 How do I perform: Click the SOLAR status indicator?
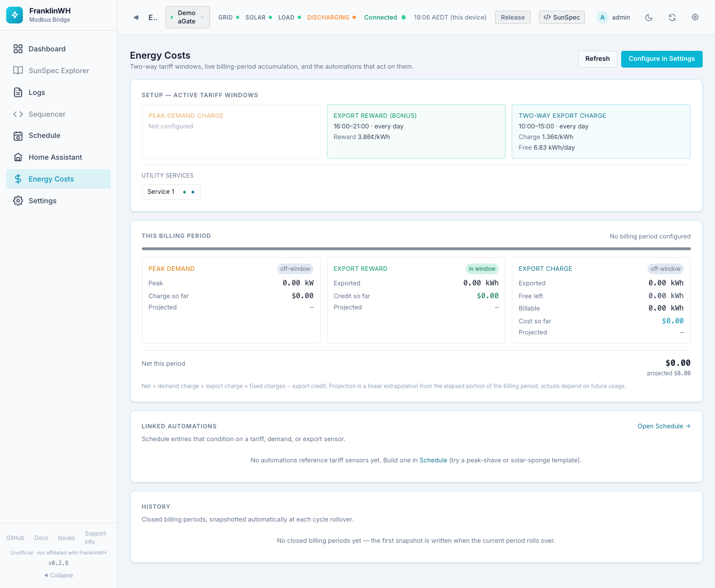click(259, 17)
